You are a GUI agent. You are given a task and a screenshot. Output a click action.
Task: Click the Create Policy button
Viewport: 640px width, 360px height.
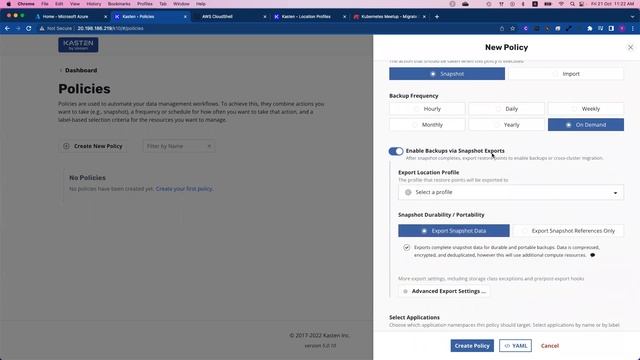click(x=472, y=346)
